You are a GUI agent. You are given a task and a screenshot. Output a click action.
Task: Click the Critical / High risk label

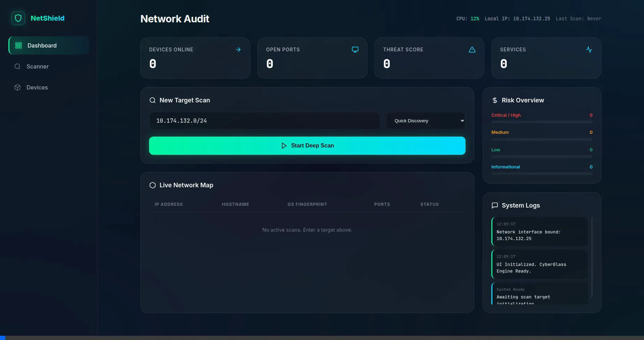point(506,115)
